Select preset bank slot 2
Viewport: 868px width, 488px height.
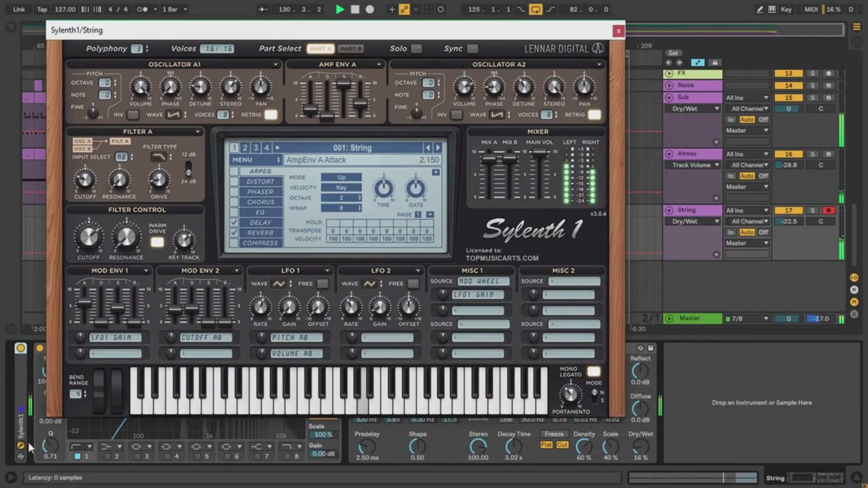[245, 148]
